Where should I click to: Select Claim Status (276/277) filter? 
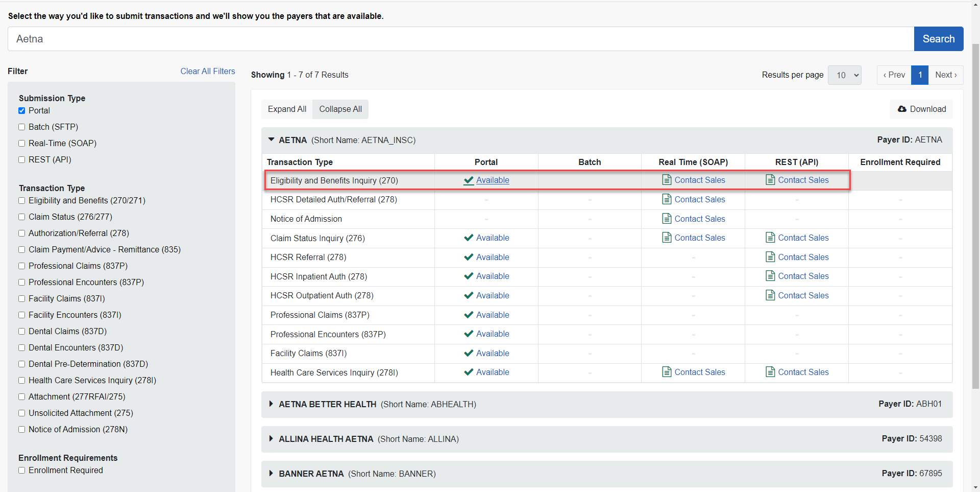(22, 217)
